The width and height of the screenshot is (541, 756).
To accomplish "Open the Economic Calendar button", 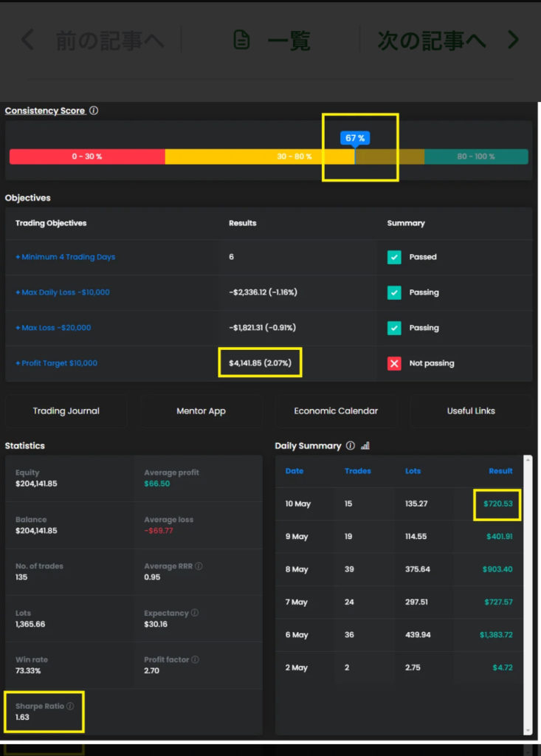I will (x=336, y=411).
